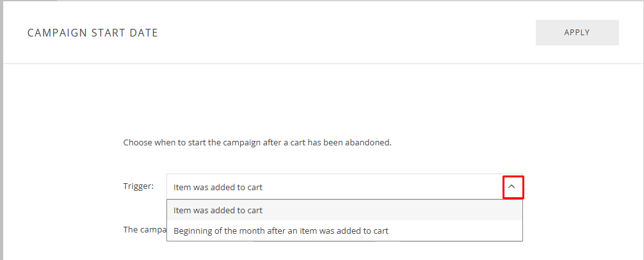
Task: Click the dialog title in the header bar
Action: click(x=92, y=33)
